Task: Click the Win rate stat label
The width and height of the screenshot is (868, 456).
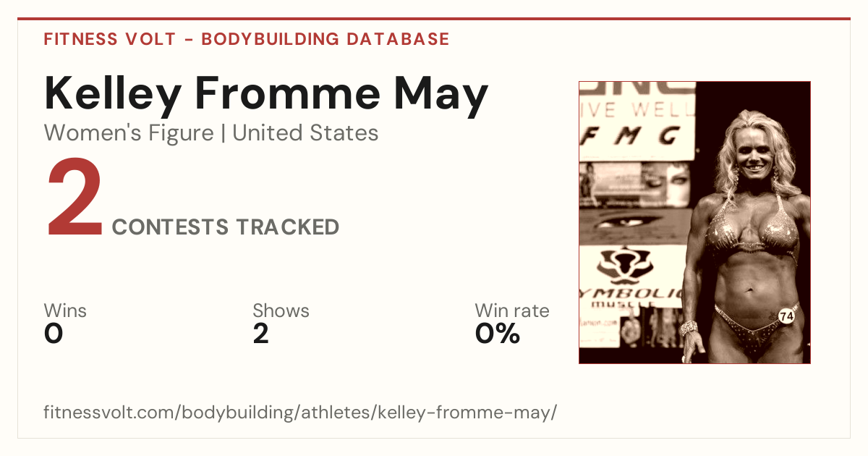Action: pos(512,311)
